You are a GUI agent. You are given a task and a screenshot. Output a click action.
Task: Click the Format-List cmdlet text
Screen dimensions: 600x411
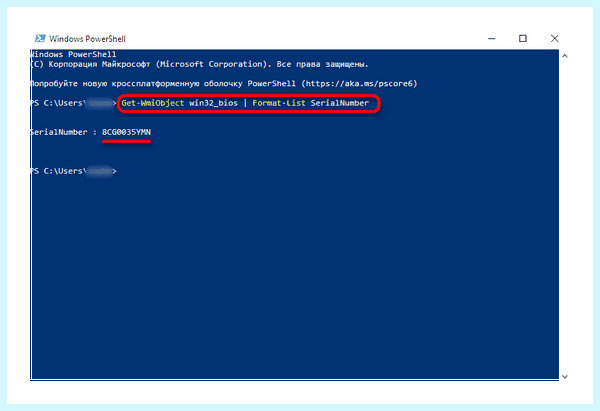pyautogui.click(x=279, y=103)
